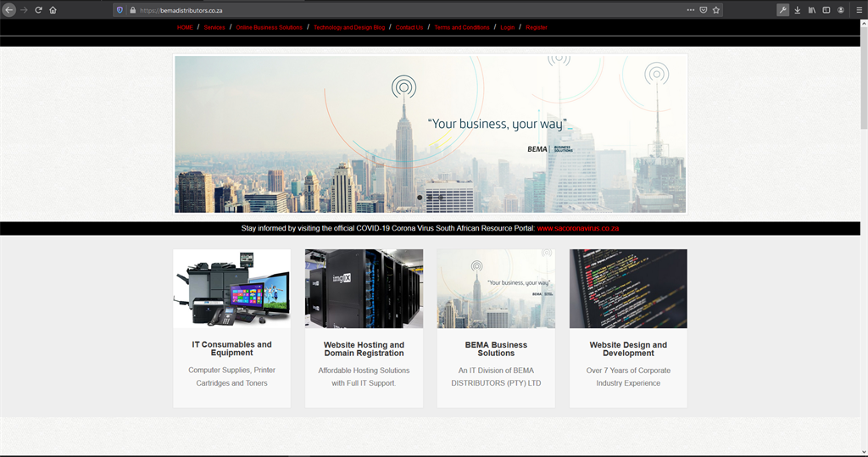Viewport: 868px width, 457px height.
Task: Toggle the sidebar icon in toolbar
Action: [x=826, y=10]
